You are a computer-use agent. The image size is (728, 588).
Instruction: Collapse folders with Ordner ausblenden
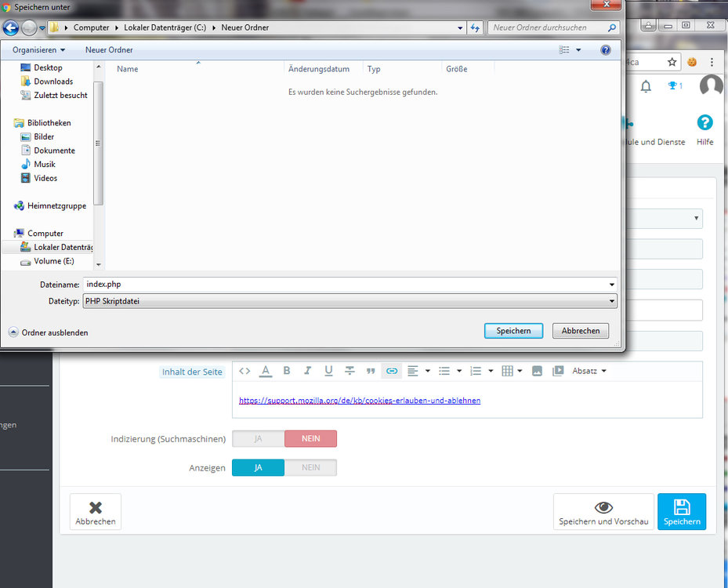pyautogui.click(x=49, y=332)
